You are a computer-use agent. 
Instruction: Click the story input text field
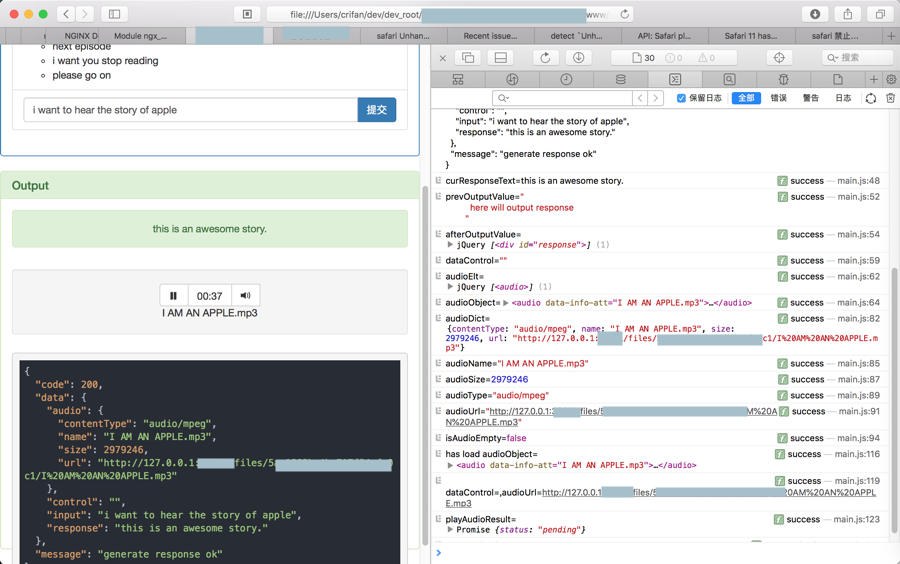(x=190, y=110)
